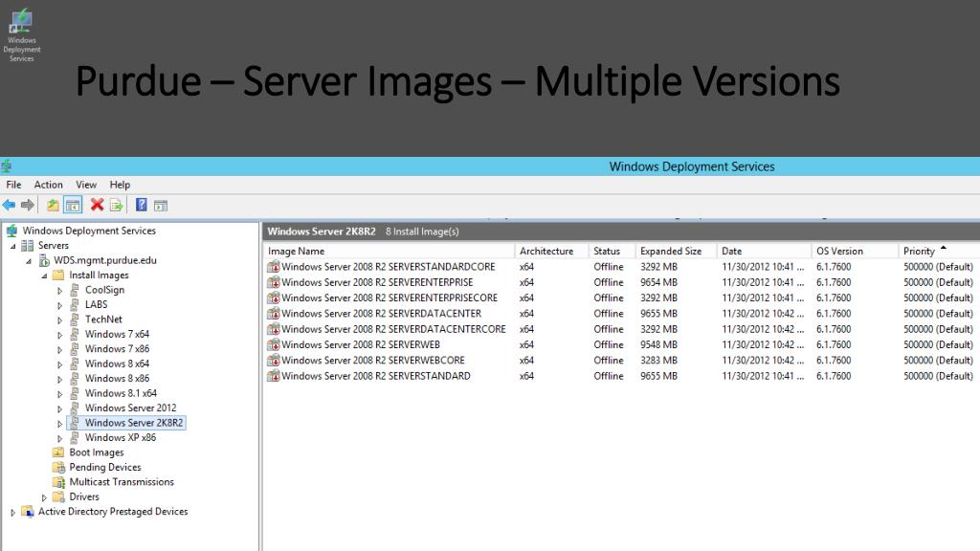
Task: Collapse the WDS.mgmt.purdue.edu node
Action: click(x=29, y=261)
